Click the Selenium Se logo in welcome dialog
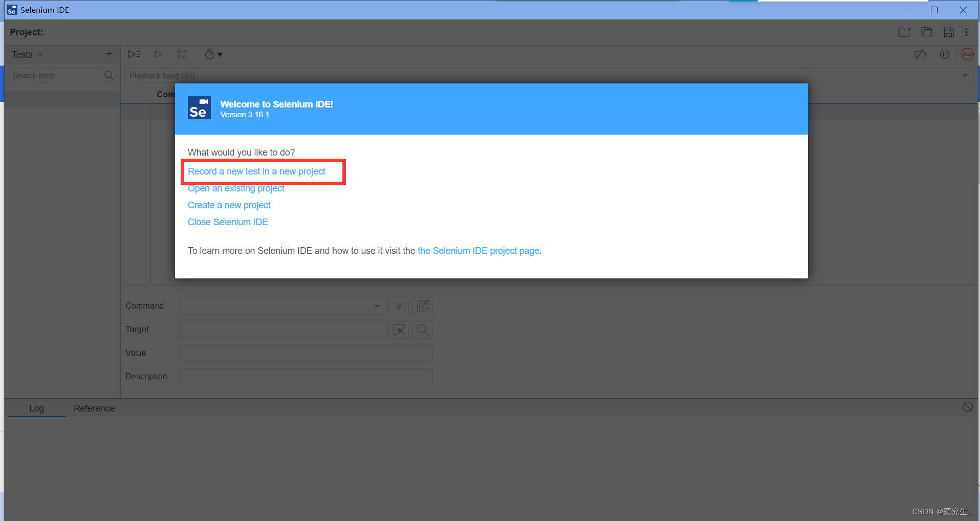The image size is (980, 521). point(199,107)
